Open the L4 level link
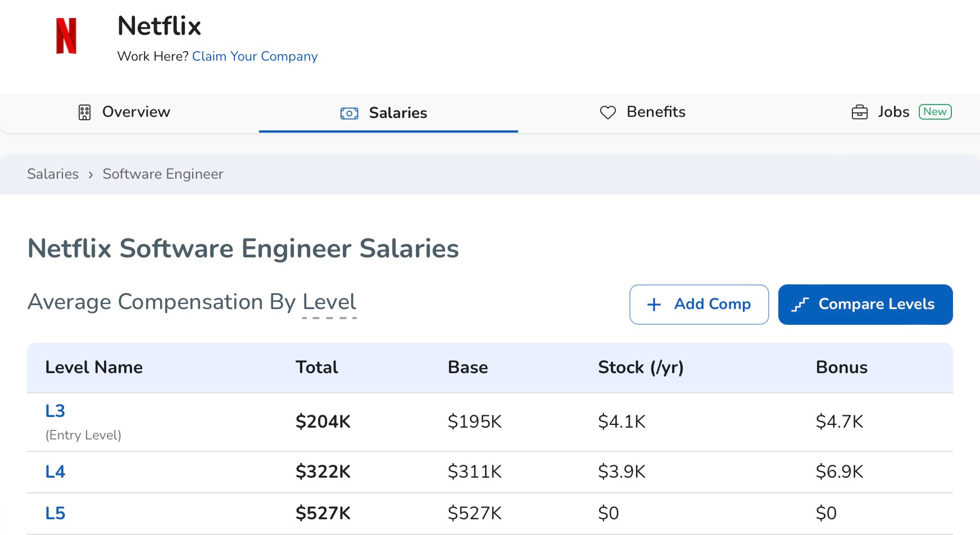 pos(55,471)
